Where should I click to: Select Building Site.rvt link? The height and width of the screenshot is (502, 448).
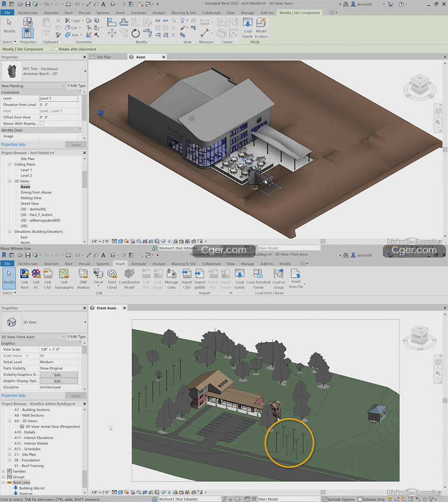(x=32, y=488)
